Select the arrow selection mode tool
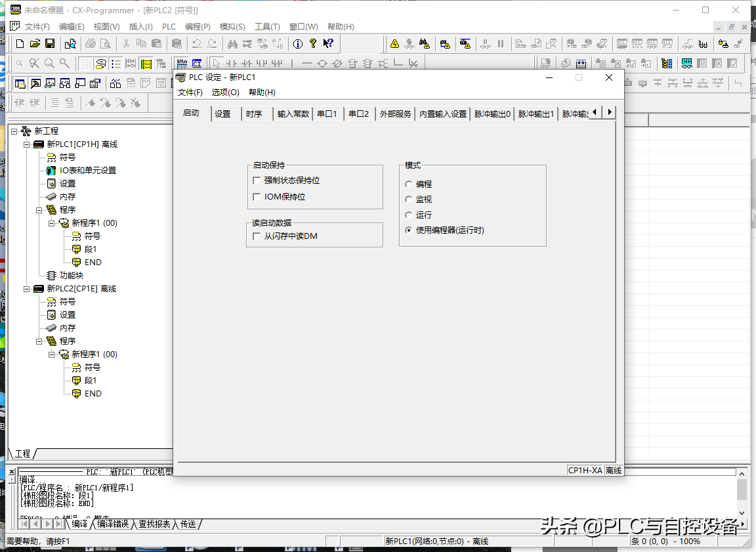The width and height of the screenshot is (756, 552). [x=216, y=63]
